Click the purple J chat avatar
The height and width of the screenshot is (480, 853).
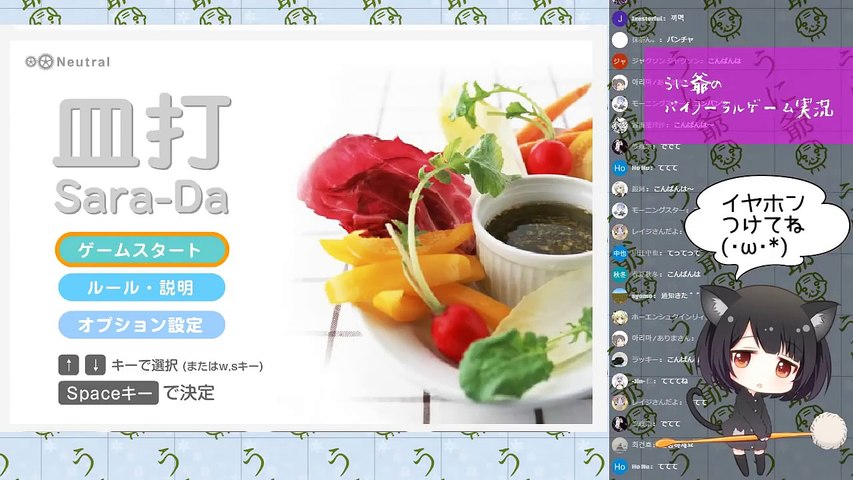(x=620, y=19)
